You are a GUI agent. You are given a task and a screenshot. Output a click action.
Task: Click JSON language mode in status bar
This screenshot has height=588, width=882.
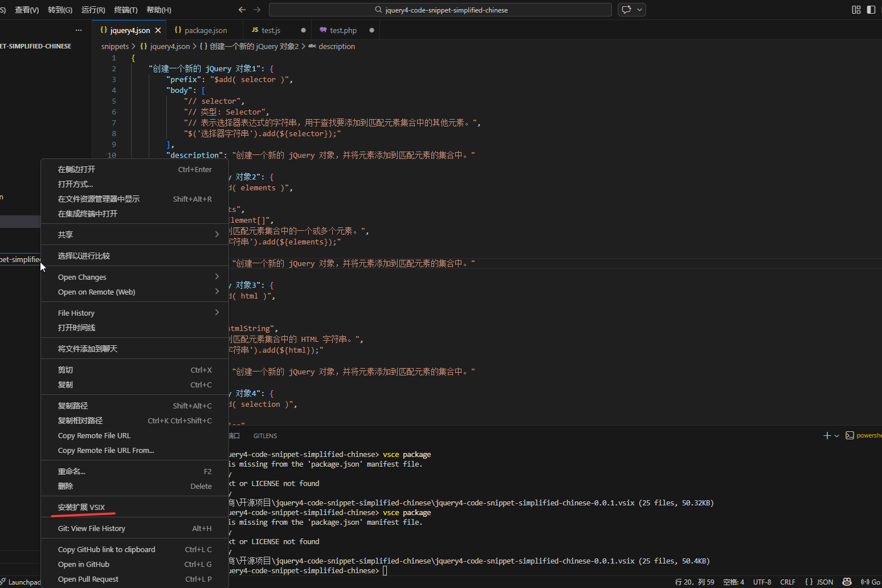[819, 582]
